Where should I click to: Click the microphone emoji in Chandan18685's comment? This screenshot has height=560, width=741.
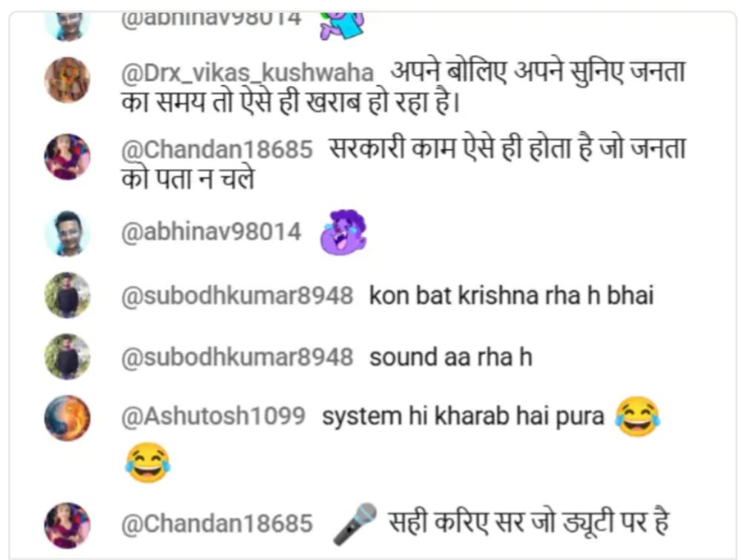[355, 524]
